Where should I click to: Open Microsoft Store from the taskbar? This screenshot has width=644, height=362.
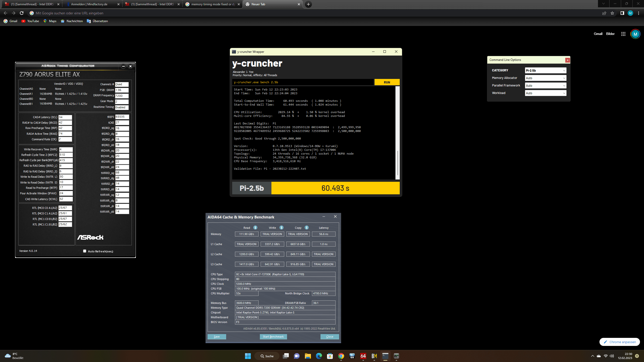click(x=330, y=356)
